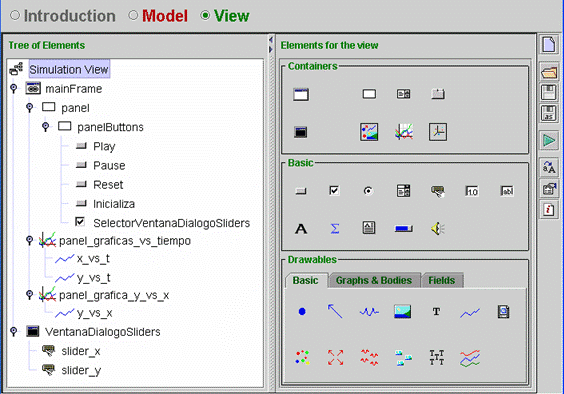Viewport: 564px width, 394px height.
Task: Collapse panel_grafica_y_vs_x node
Action: pyautogui.click(x=29, y=295)
